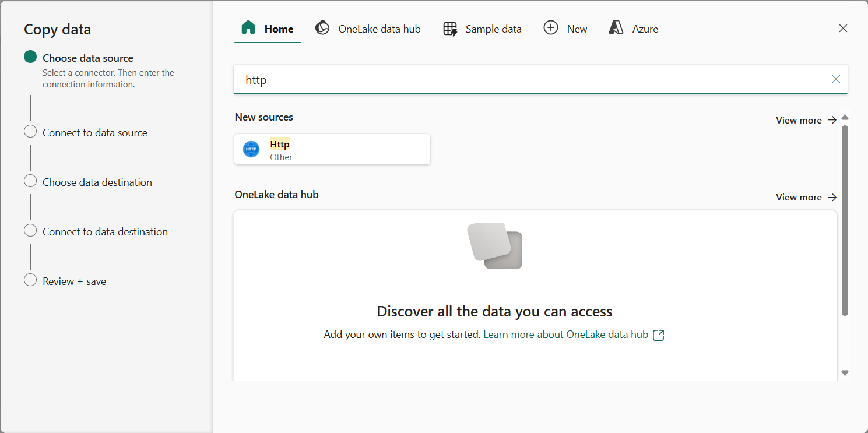Clear the search box with the X icon
This screenshot has width=868, height=433.
(836, 79)
